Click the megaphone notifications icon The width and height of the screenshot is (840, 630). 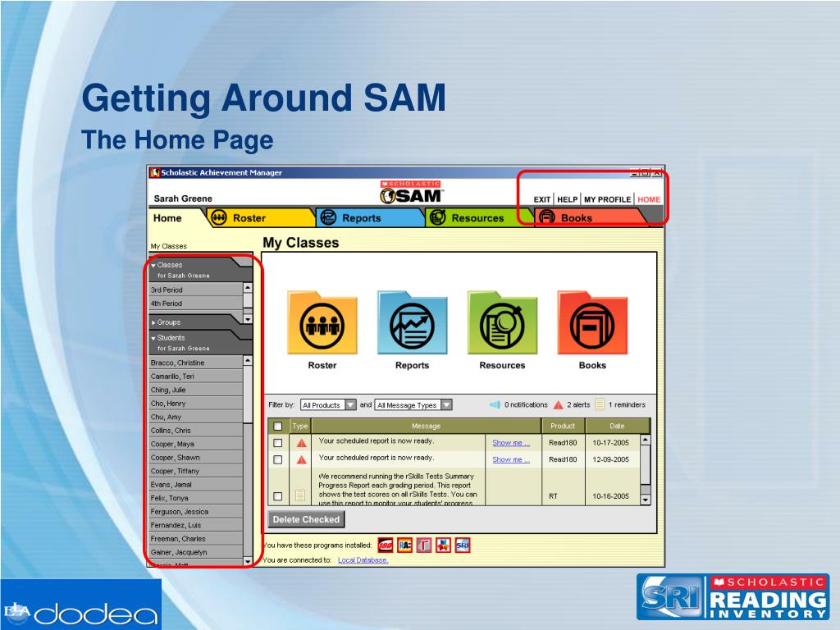click(x=495, y=405)
